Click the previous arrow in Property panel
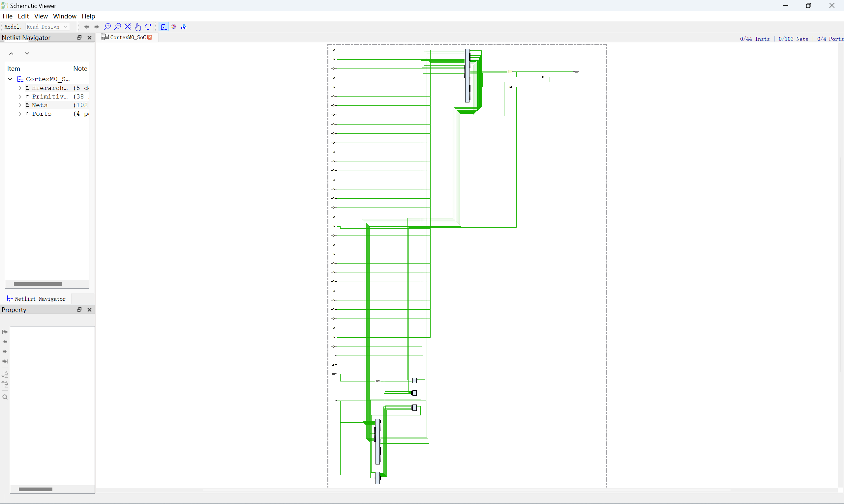This screenshot has width=844, height=504. 5,342
